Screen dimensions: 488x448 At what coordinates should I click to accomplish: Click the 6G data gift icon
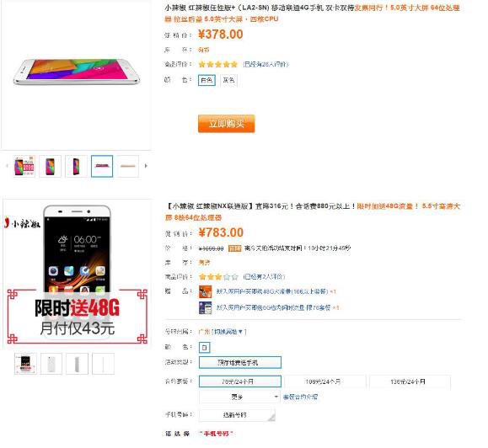coord(205,307)
